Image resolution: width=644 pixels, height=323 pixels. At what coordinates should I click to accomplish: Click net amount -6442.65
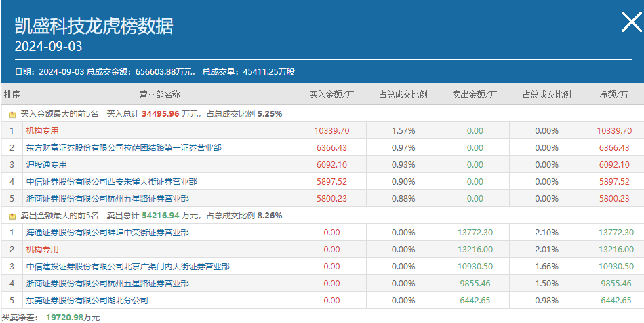614,300
